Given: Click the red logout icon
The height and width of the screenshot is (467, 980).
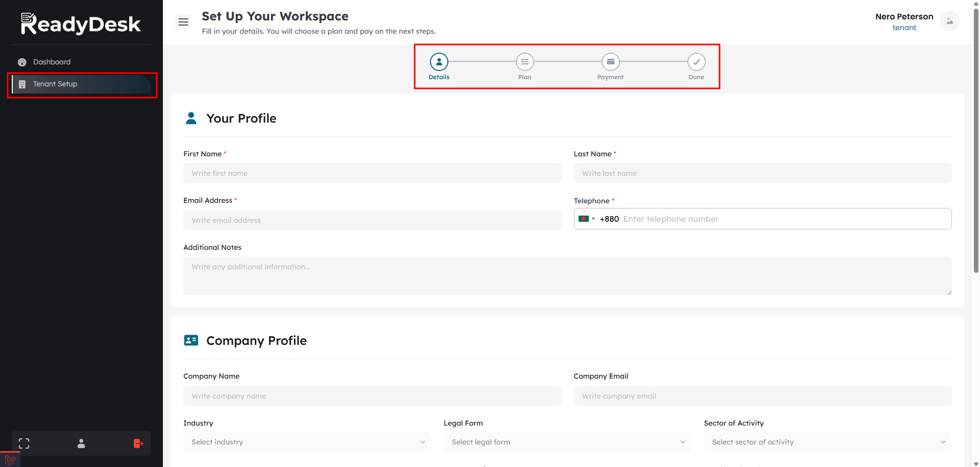Looking at the screenshot, I should [x=138, y=443].
